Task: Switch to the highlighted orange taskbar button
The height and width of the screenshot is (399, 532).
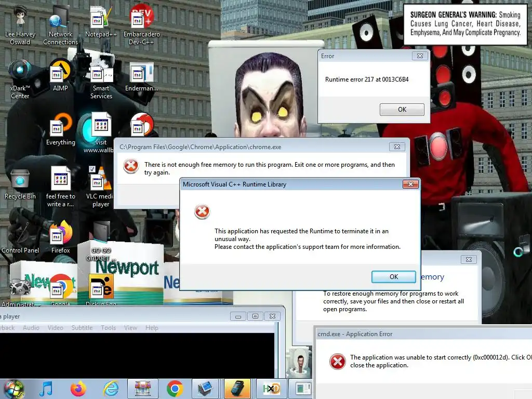Action: [237, 389]
